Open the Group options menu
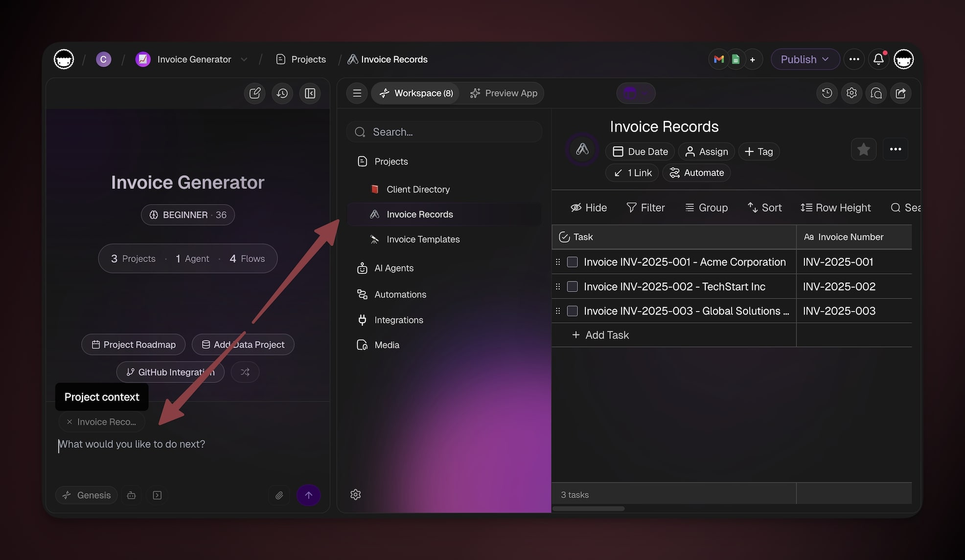 (706, 207)
